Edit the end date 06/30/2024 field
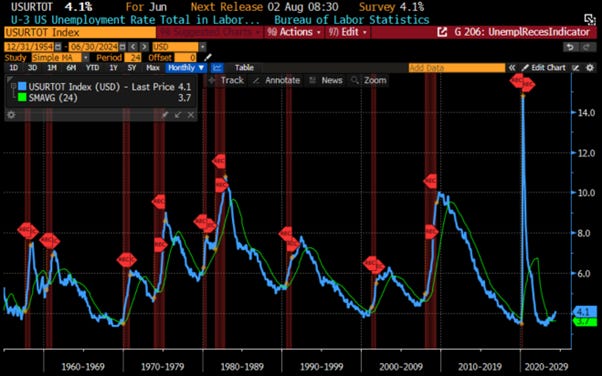Viewport: 602px width, 376px height. (x=94, y=47)
